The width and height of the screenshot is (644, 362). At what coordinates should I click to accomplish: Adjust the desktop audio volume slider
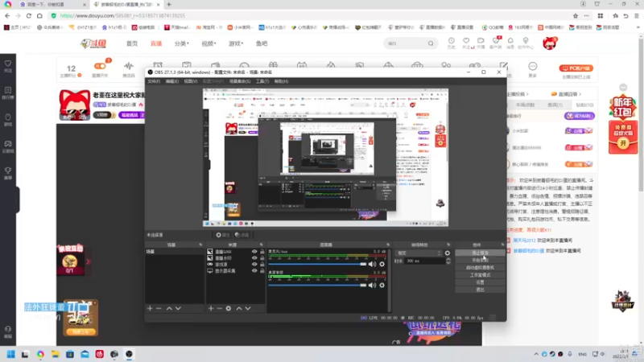(x=317, y=285)
